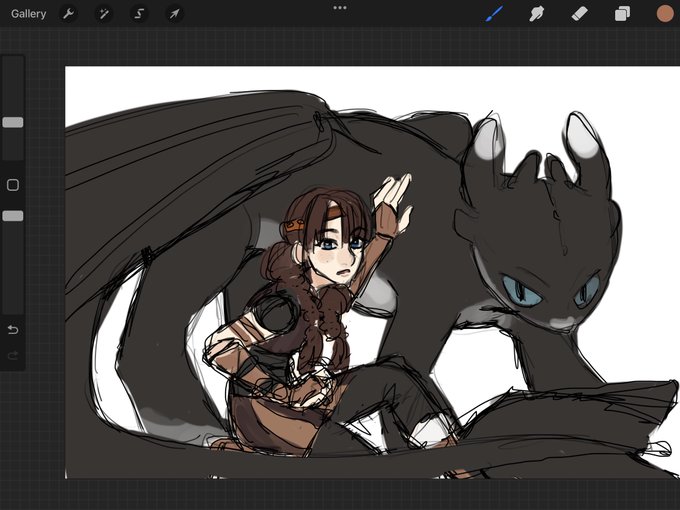Click the brush opacity slider handle

13,216
